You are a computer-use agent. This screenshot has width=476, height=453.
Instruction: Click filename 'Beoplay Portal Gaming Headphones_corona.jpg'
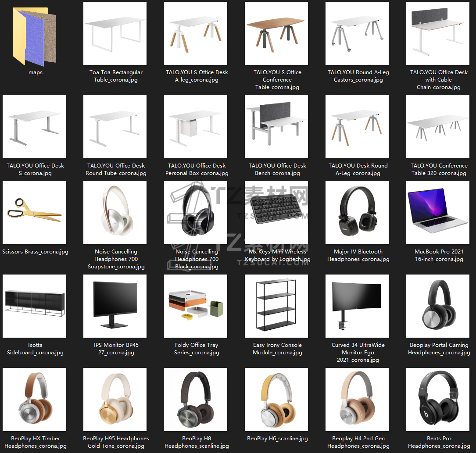point(439,349)
